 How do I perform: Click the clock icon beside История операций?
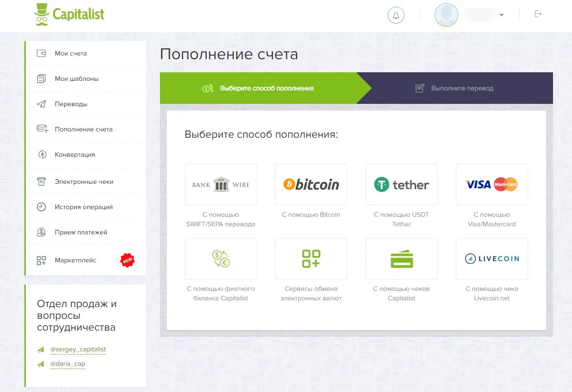(x=42, y=207)
